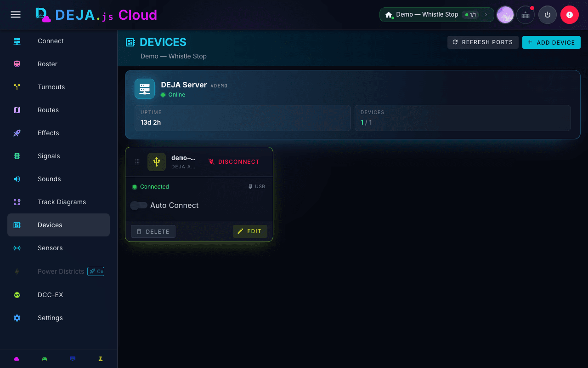The width and height of the screenshot is (588, 368).
Task: Click the pink cloud icon in the sidebar footer
Action: point(17,358)
